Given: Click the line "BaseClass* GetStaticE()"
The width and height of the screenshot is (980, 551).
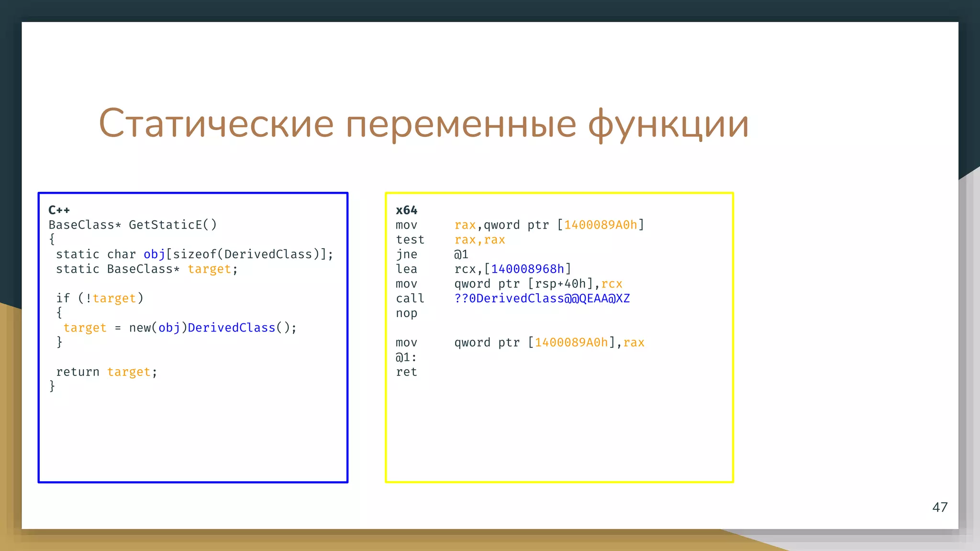Looking at the screenshot, I should coord(133,225).
